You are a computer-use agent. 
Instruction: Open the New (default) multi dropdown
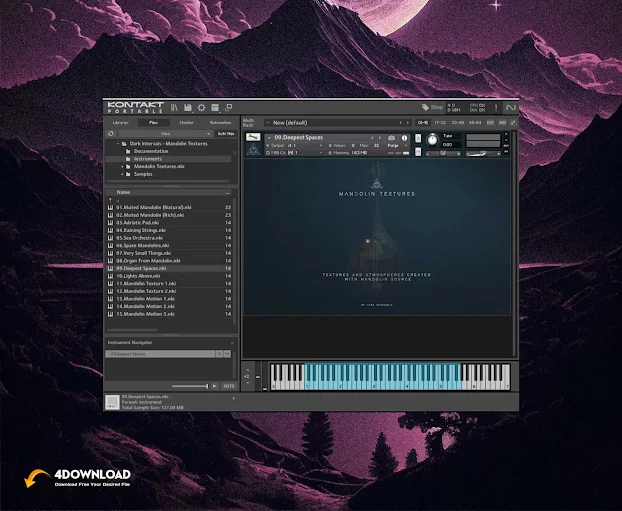tap(269, 123)
